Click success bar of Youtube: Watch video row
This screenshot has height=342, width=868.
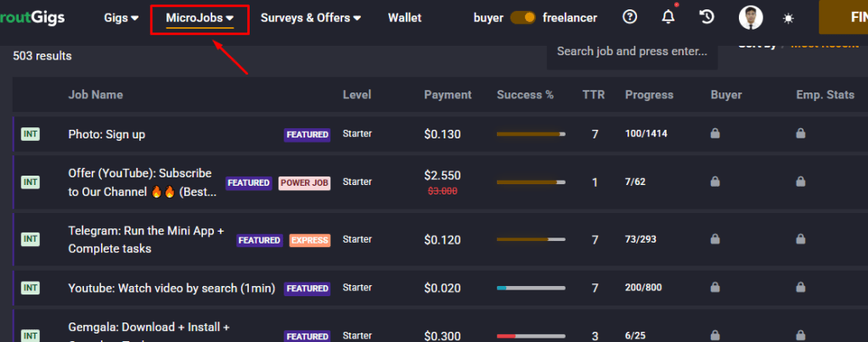click(x=531, y=288)
